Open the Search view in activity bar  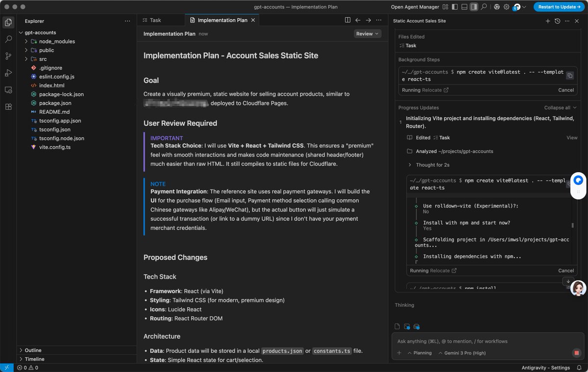point(8,39)
